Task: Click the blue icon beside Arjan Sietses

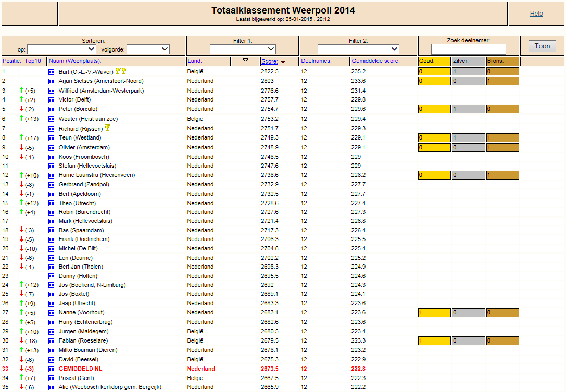Action: point(51,82)
